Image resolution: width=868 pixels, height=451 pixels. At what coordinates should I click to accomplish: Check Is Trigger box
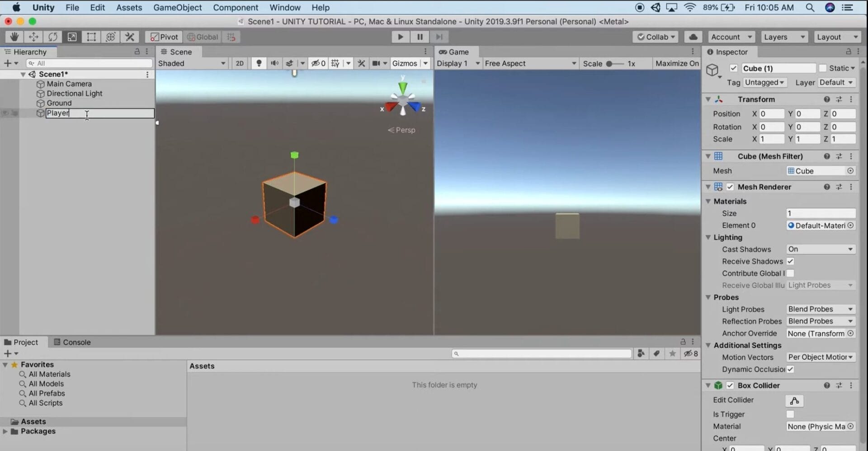(x=790, y=414)
